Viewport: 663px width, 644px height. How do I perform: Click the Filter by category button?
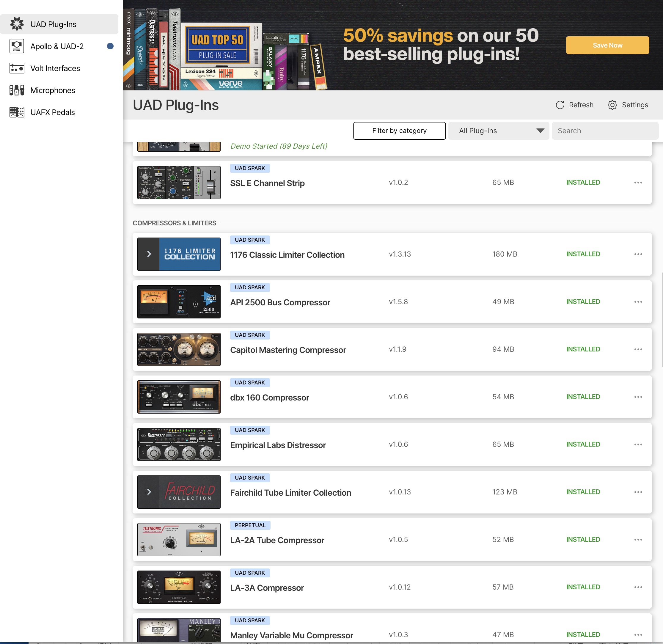(399, 131)
